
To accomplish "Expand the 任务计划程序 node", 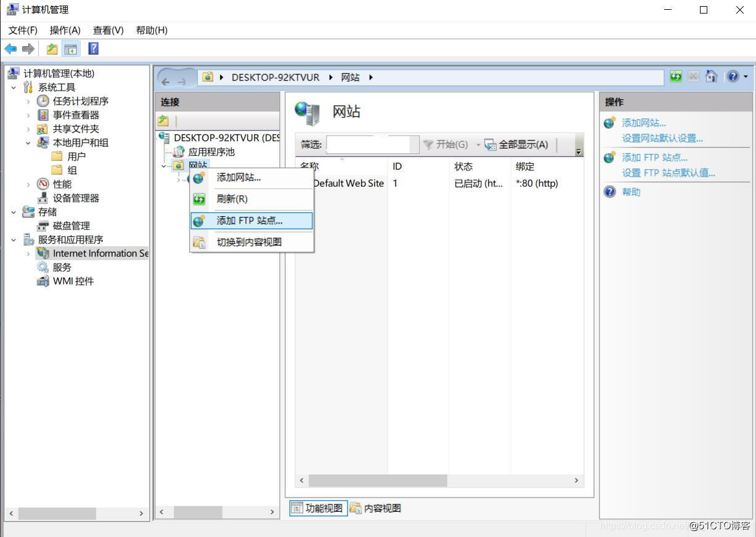I will pos(28,101).
